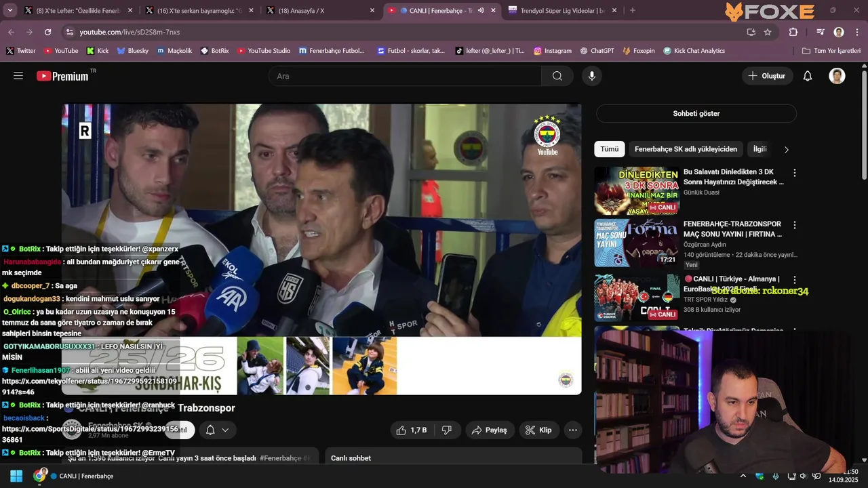
Task: Open Bluesky bookmark
Action: pos(132,51)
